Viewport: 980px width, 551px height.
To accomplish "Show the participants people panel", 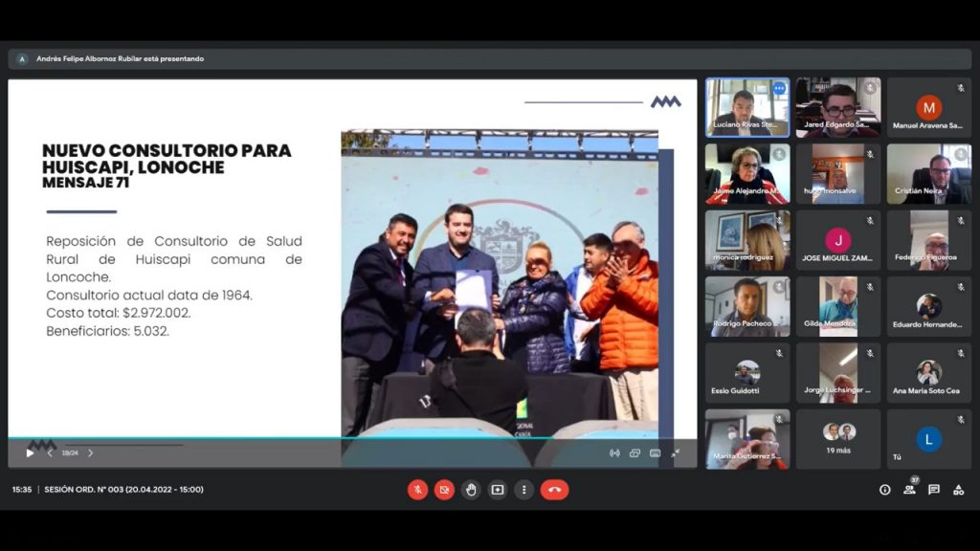I will [909, 490].
